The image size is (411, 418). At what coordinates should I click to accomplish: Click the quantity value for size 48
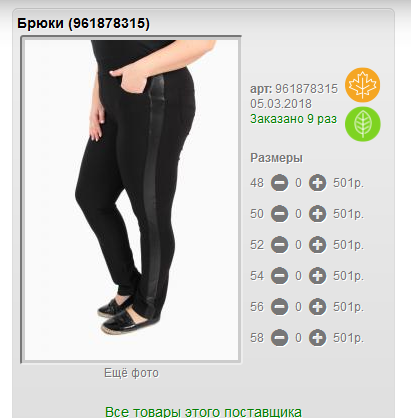coord(298,183)
